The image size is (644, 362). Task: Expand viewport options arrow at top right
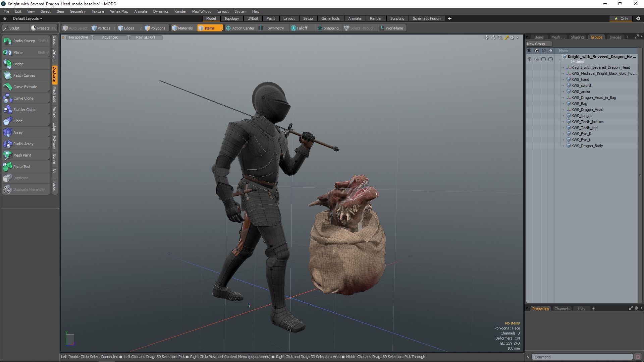518,38
